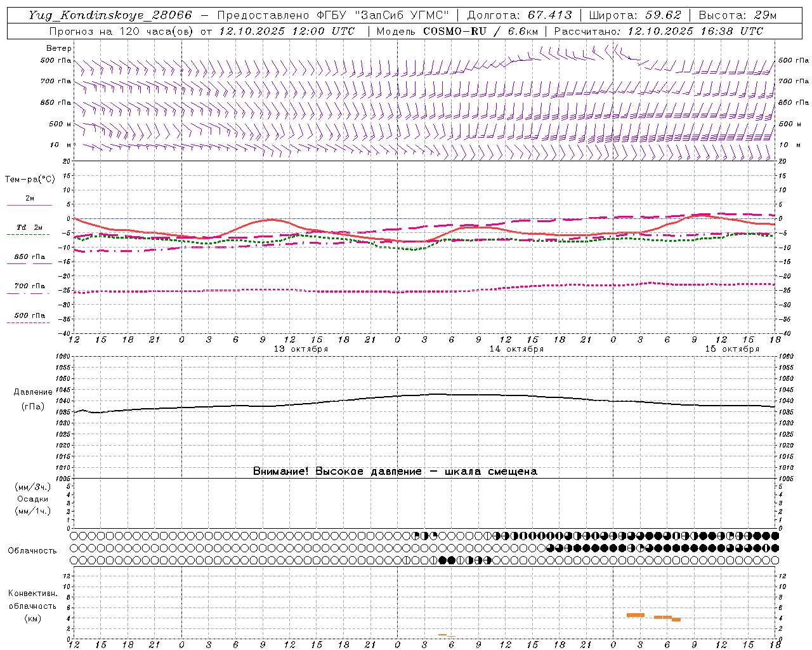
Task: Click the (км) unit label under облачность
Action: (x=33, y=618)
